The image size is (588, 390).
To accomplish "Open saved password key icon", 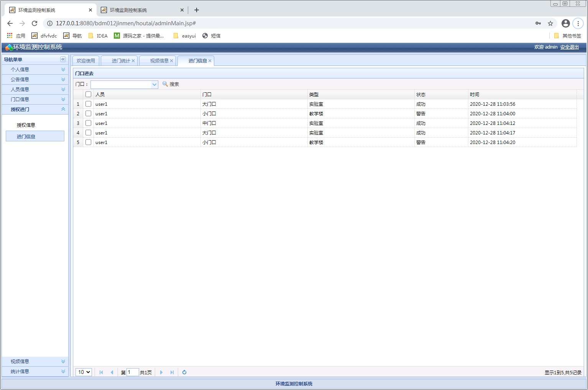I will point(538,23).
